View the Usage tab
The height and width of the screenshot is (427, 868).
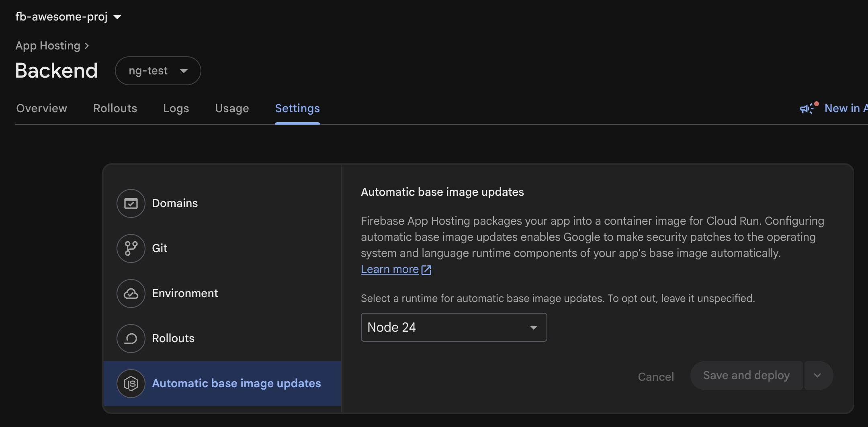[232, 109]
